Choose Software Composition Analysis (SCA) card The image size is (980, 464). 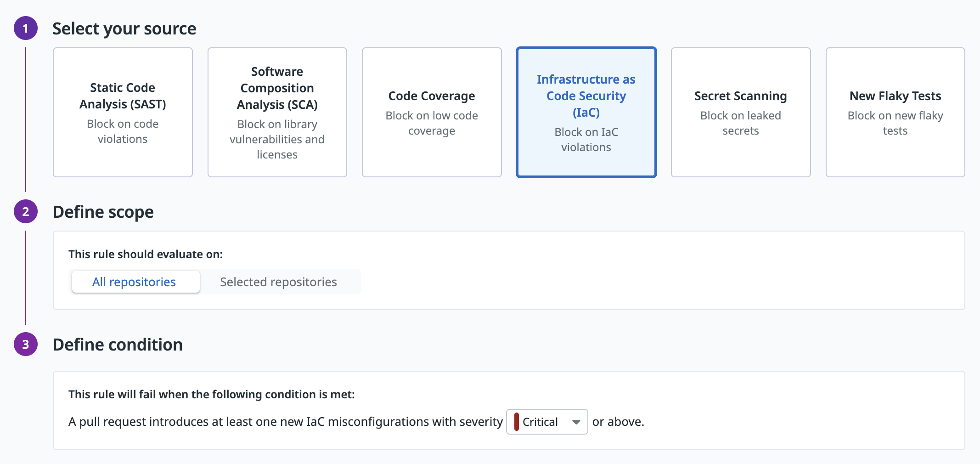tap(277, 113)
